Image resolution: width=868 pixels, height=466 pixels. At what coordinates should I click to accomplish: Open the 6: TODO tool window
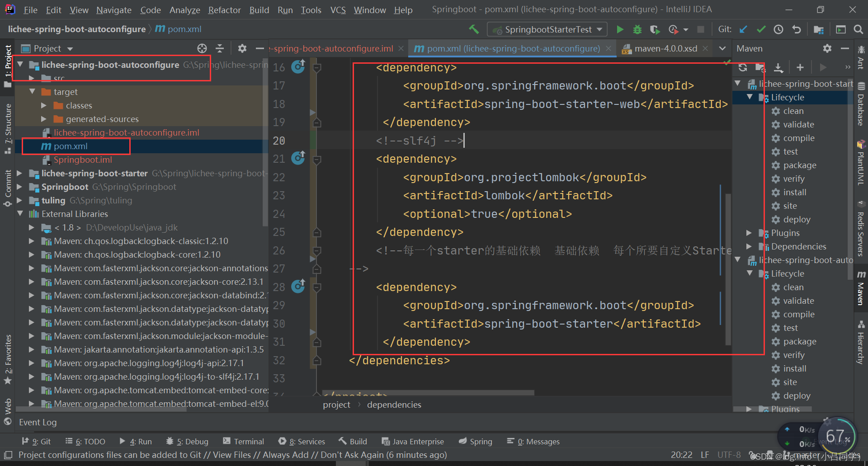tap(85, 442)
